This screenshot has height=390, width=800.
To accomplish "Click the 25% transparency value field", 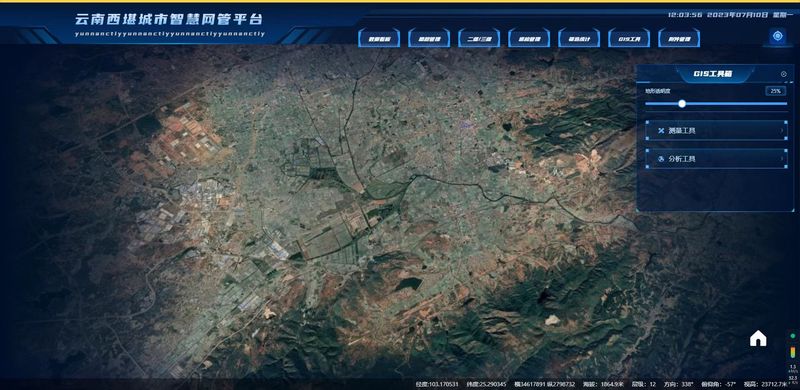I will point(776,91).
